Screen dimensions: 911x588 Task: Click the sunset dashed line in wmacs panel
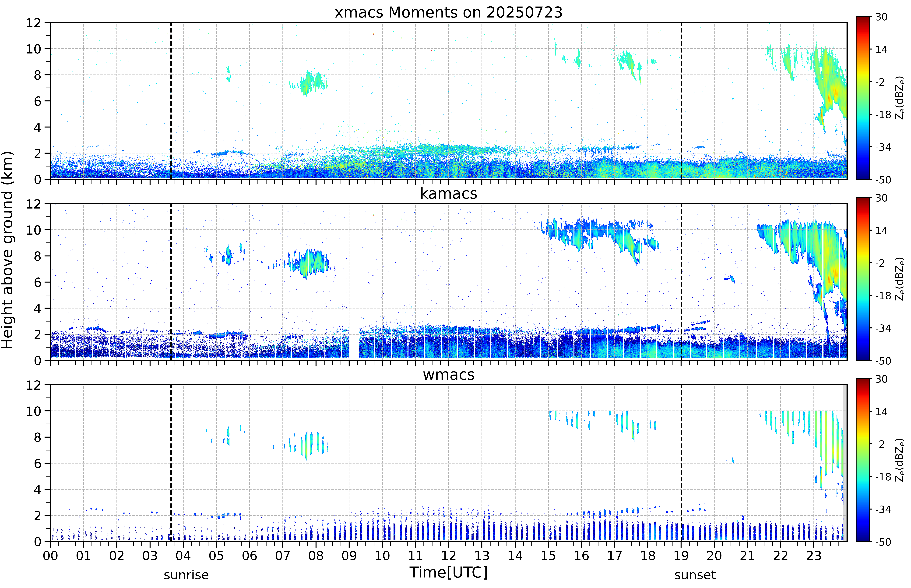(x=682, y=463)
